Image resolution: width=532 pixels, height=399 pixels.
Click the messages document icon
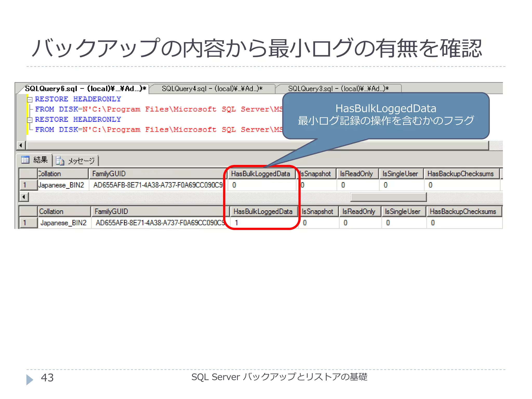[x=60, y=161]
